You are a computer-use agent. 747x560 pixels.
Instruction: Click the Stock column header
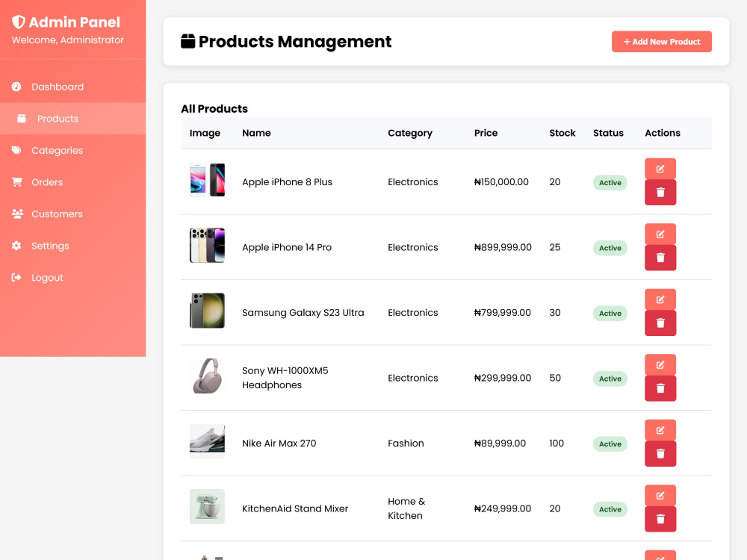click(562, 133)
